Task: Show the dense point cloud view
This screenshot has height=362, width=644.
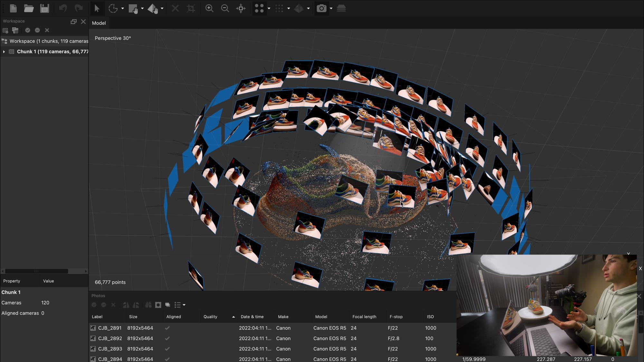Action: coord(279,8)
